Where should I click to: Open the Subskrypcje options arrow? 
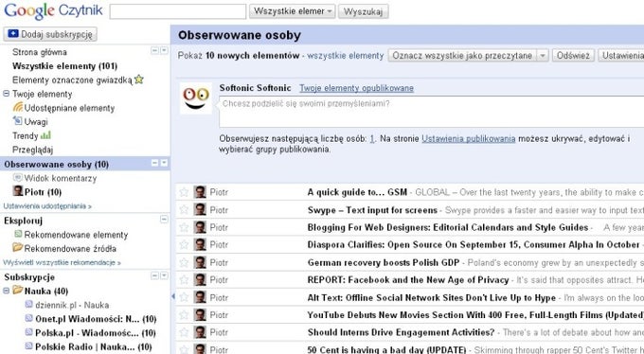(164, 276)
